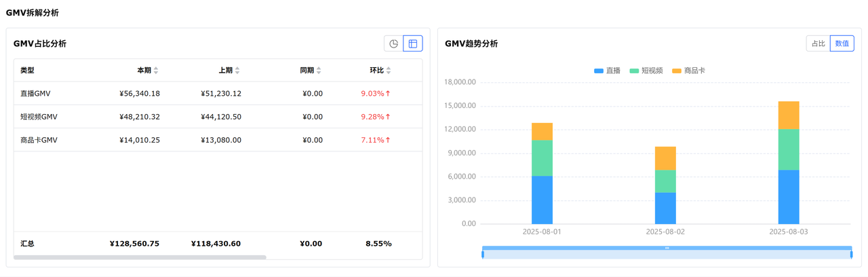Click the 2025-08-01 axis label
The image size is (868, 277).
click(542, 232)
